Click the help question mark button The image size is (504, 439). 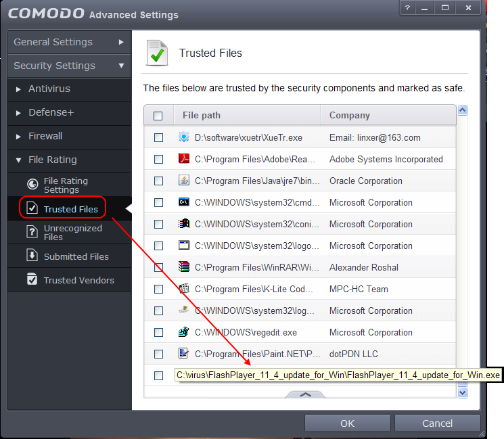[x=407, y=7]
